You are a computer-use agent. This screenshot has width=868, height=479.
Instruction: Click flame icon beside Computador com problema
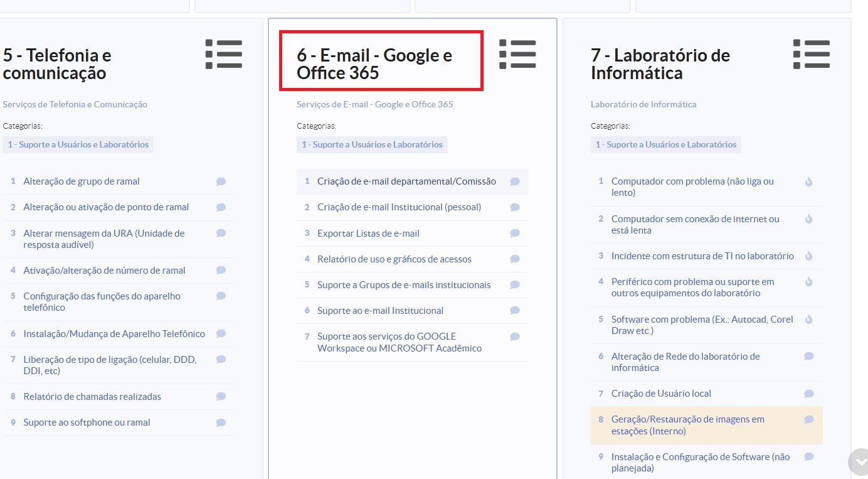pos(809,181)
